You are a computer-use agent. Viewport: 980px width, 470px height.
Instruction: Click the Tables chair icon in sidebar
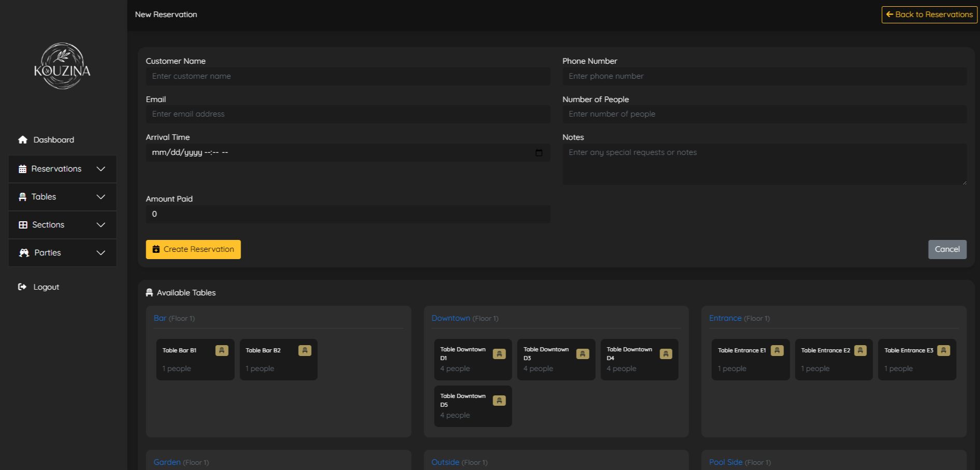click(22, 197)
